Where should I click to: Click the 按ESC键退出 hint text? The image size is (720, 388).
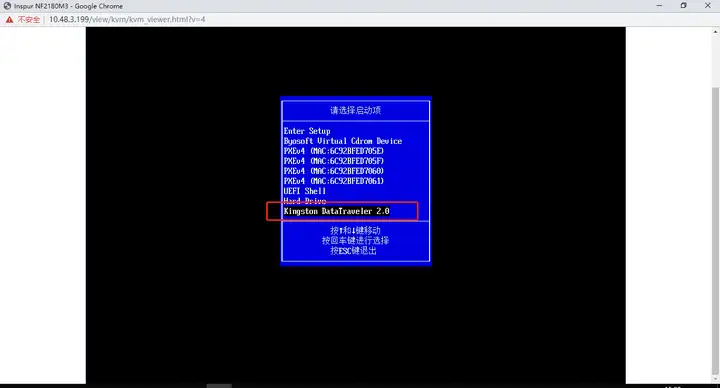coord(353,251)
